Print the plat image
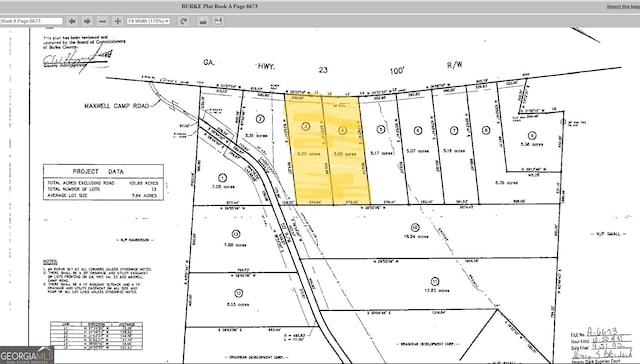Screen dimensions: 640x364 pos(203,21)
